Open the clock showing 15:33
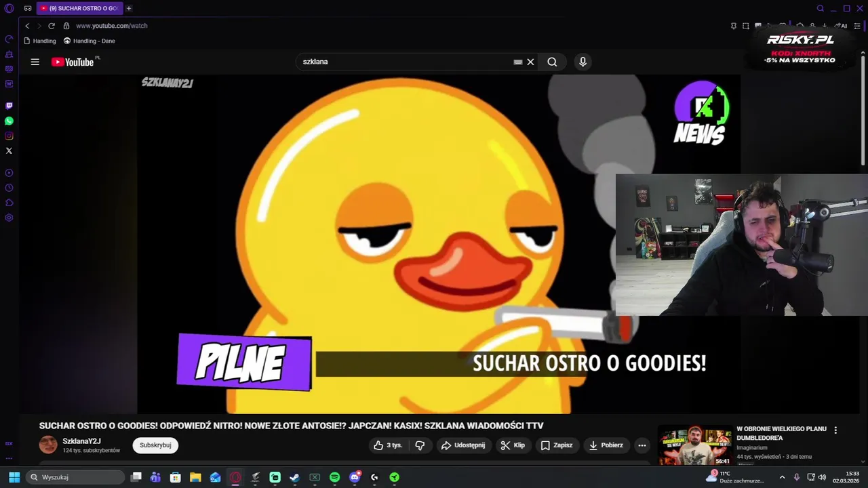The image size is (868, 488). pyautogui.click(x=846, y=477)
